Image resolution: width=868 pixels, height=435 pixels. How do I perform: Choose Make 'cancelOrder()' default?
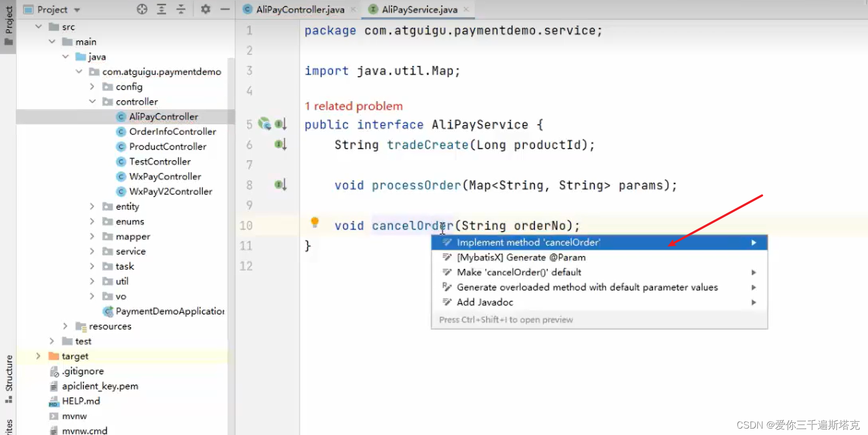[599, 272]
